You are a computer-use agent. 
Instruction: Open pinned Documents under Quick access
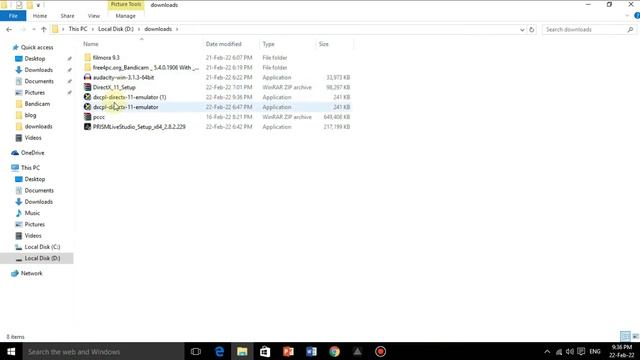point(39,81)
